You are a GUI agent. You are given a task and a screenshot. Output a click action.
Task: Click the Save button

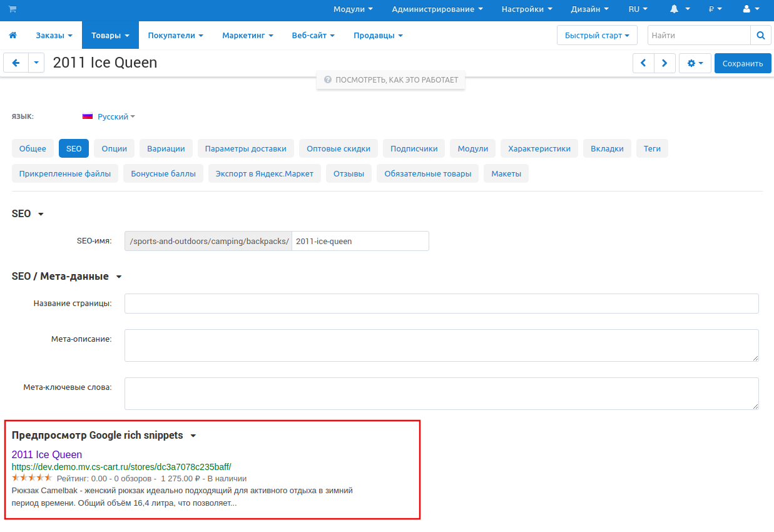tap(742, 63)
